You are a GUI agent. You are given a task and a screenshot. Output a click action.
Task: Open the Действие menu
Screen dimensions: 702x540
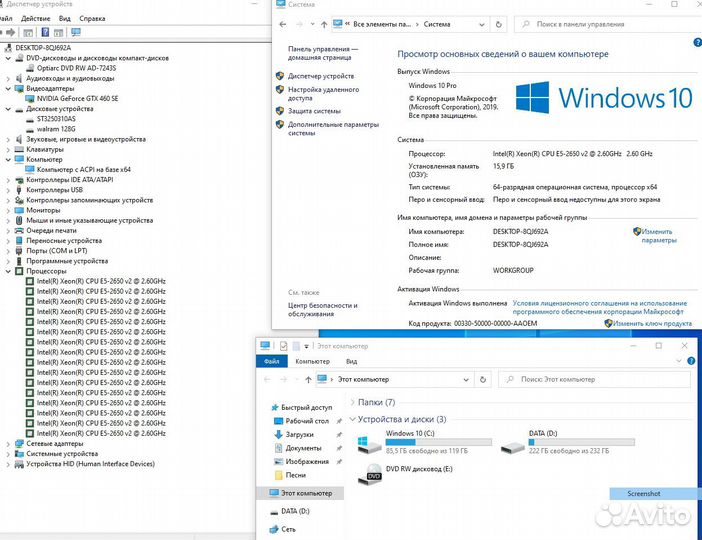(x=36, y=18)
